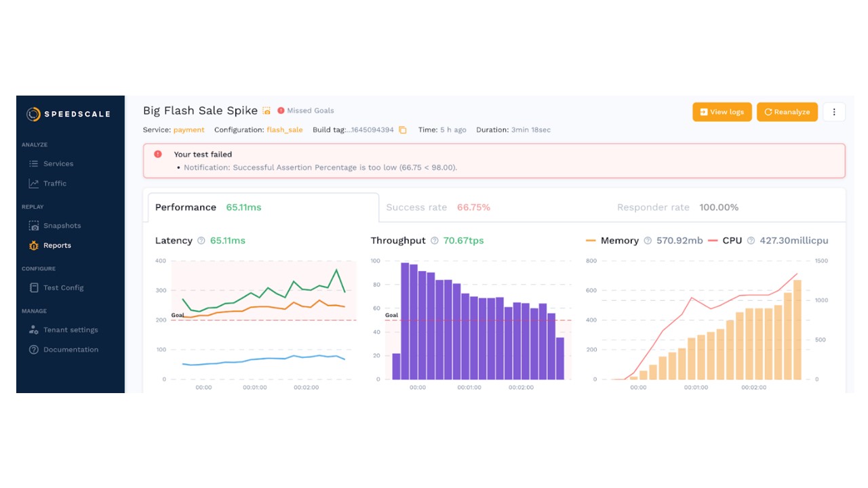Click the snapshot icon beside report title
Image resolution: width=868 pixels, height=488 pixels.
point(267,111)
